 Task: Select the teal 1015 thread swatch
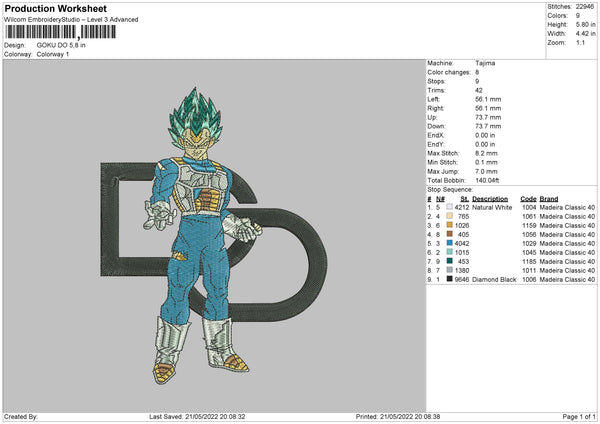(x=449, y=253)
